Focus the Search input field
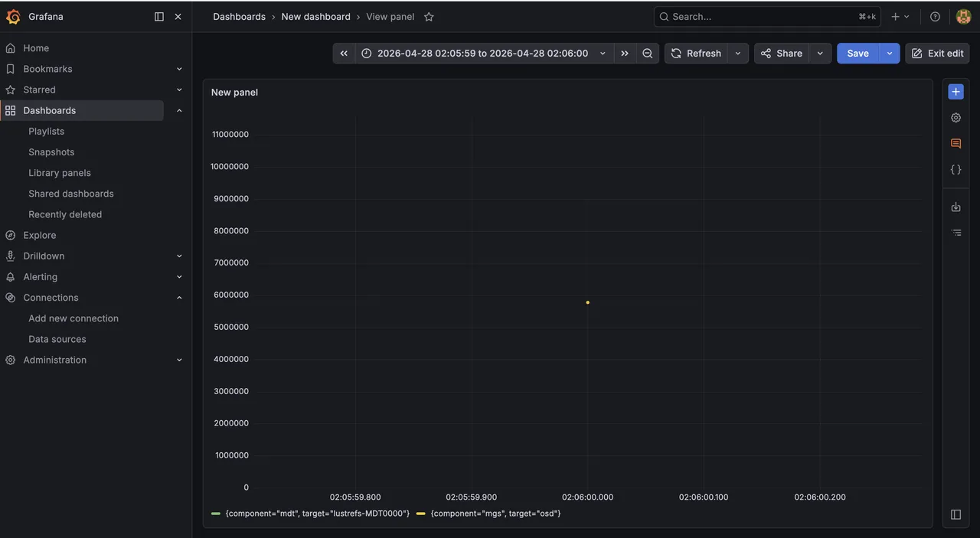 [x=767, y=16]
